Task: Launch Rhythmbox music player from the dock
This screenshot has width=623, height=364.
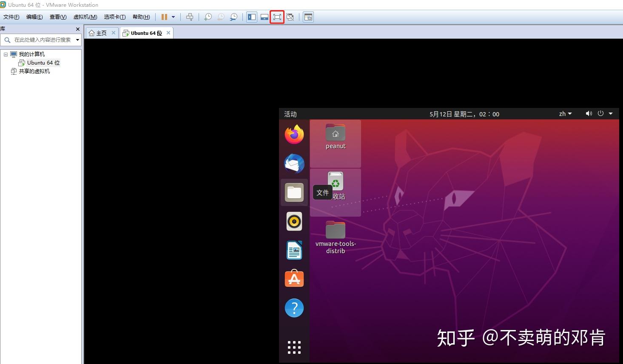Action: 294,221
